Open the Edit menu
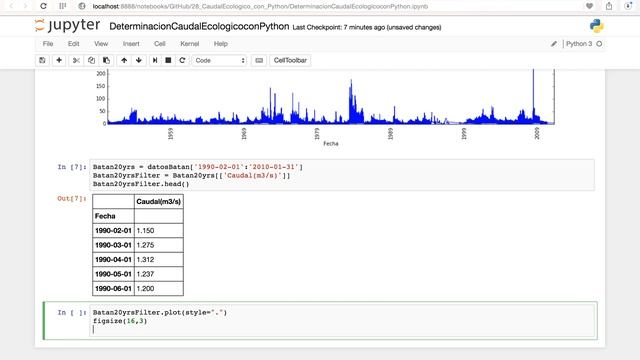The height and width of the screenshot is (360, 640). coord(73,44)
